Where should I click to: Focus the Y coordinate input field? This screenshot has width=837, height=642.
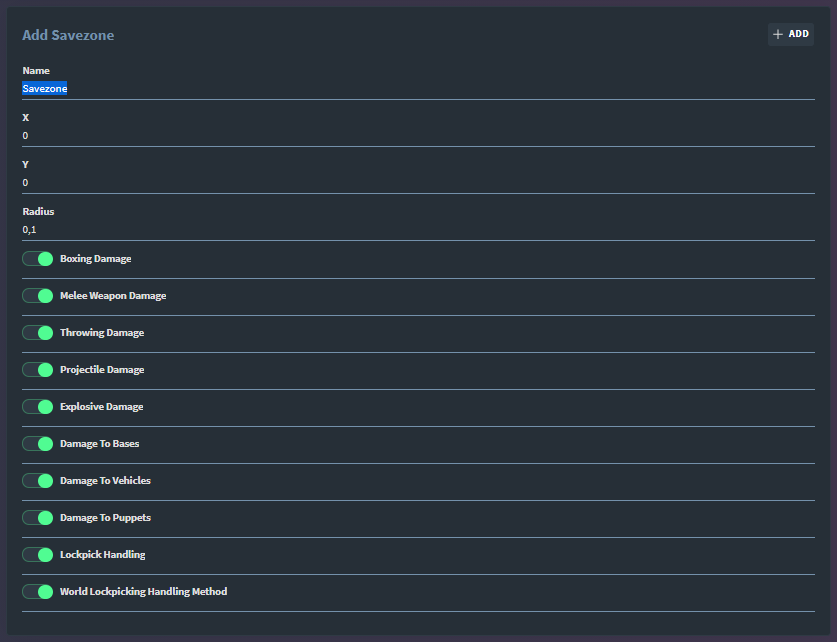(418, 183)
